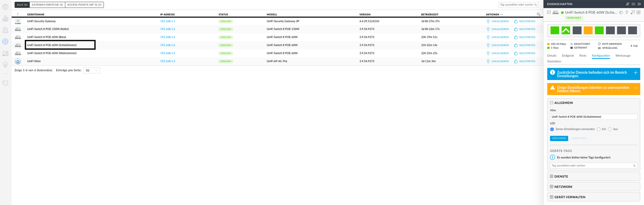Expand the blue additional services info banner
Viewport: 644px width, 205px height.
(x=636, y=73)
